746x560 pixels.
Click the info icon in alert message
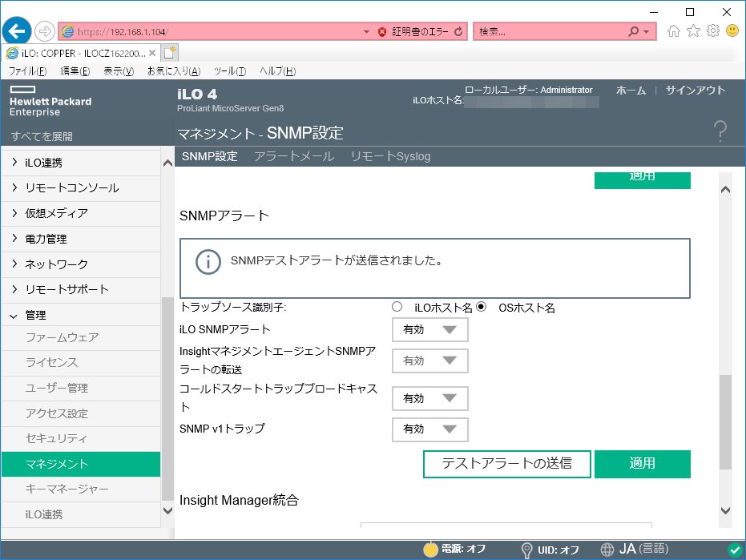(x=208, y=262)
